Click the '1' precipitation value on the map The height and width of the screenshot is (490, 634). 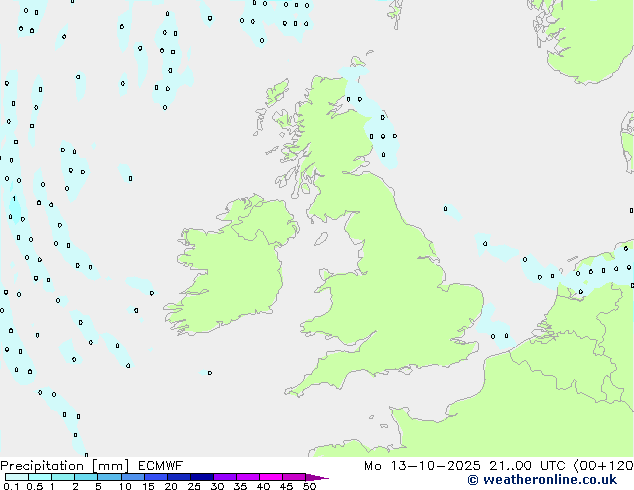(x=14, y=199)
